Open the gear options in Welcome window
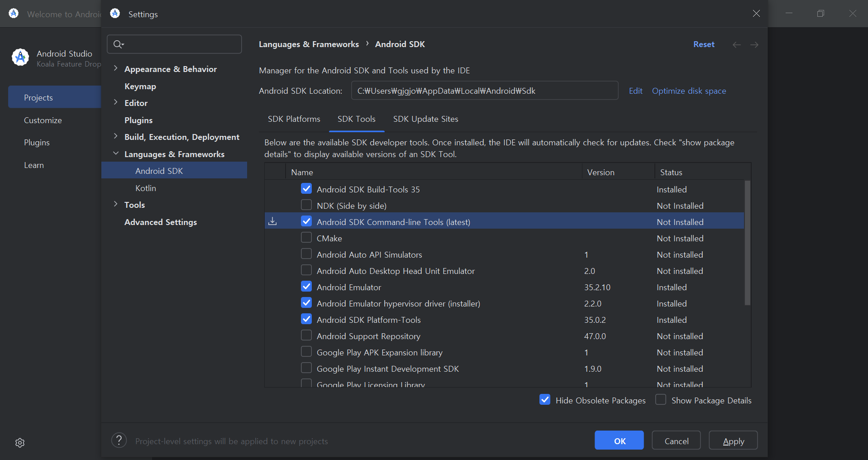868x460 pixels. point(20,443)
